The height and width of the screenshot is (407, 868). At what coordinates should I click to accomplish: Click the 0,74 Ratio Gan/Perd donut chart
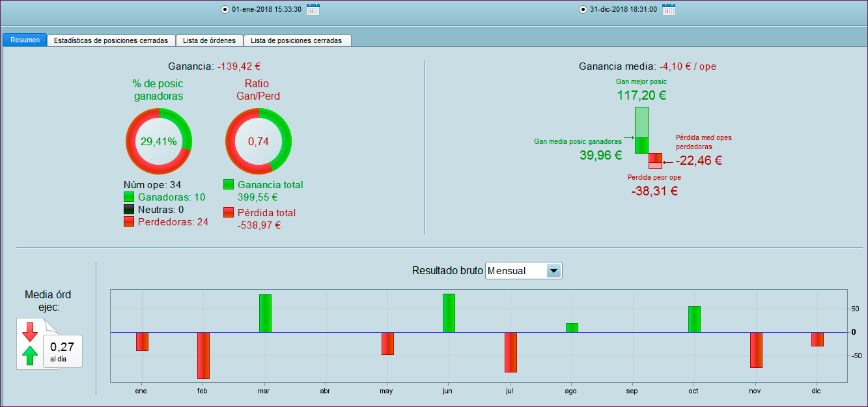pos(259,140)
